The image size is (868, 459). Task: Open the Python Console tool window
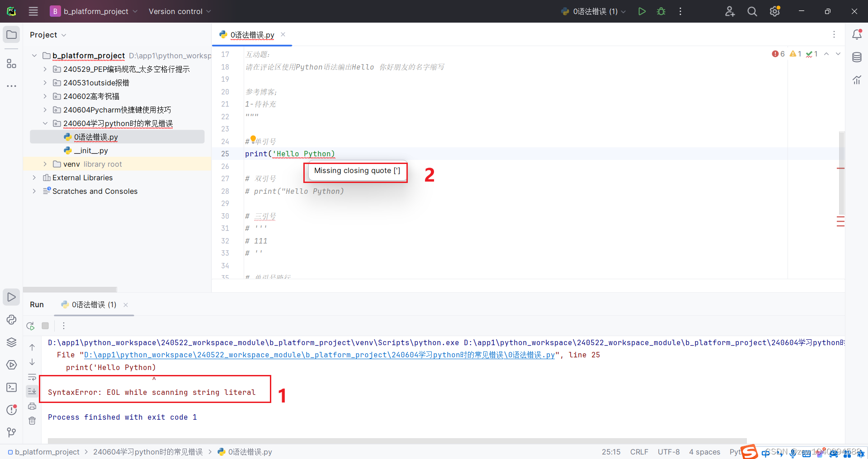tap(11, 320)
